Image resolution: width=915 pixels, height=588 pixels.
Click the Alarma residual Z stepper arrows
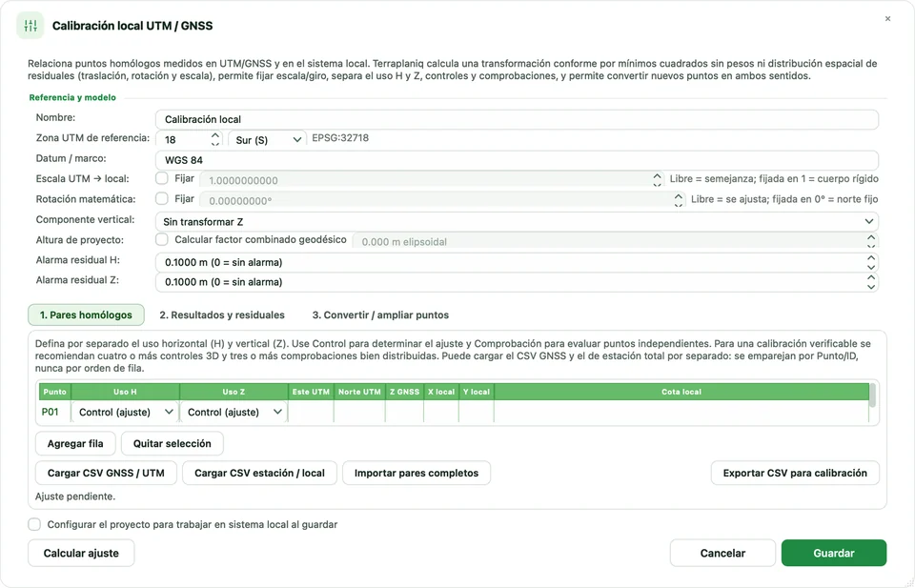coord(870,282)
